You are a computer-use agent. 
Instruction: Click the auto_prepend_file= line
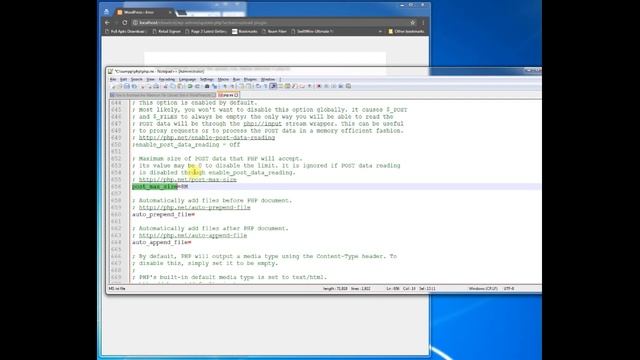pos(163,215)
